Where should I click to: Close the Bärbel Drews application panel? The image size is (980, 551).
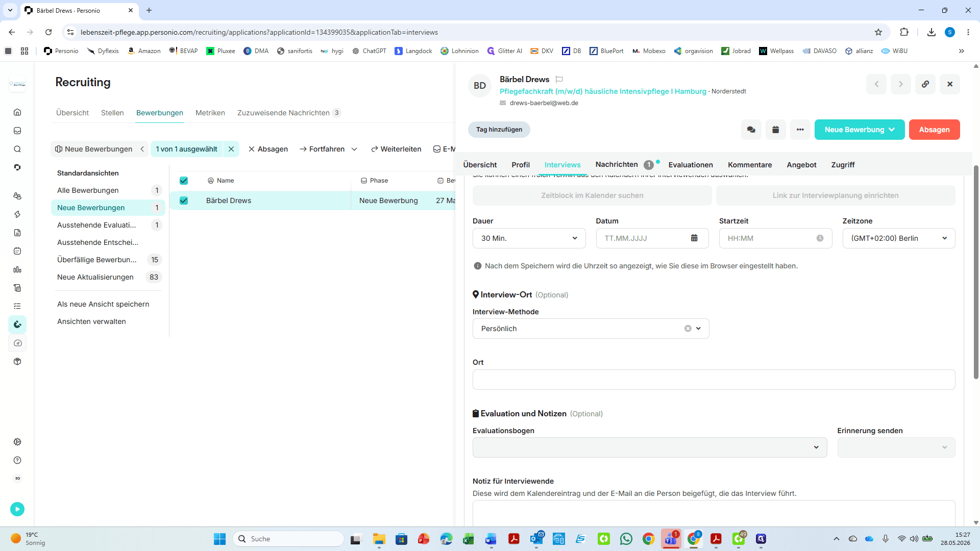pos(950,84)
